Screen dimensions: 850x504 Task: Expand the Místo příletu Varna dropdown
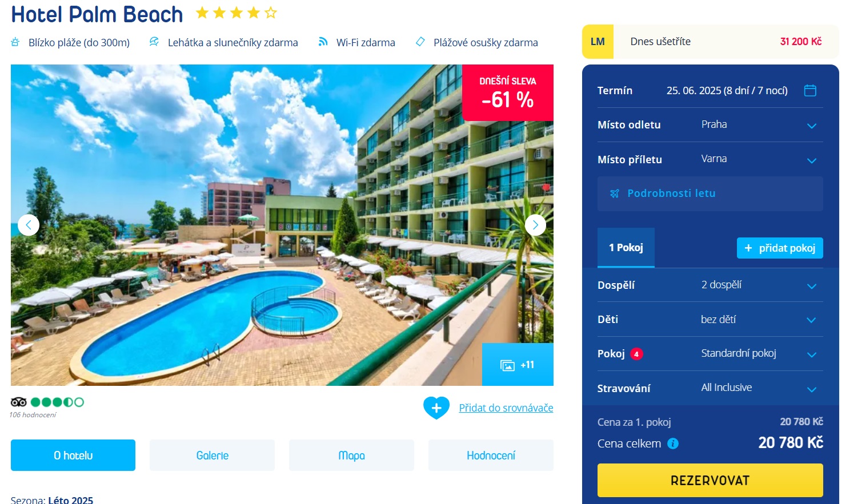(710, 159)
